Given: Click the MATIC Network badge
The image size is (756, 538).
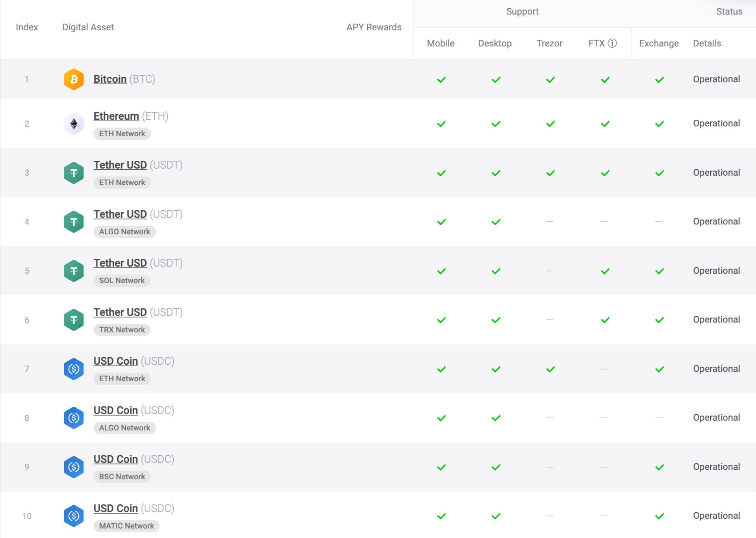Looking at the screenshot, I should (126, 526).
